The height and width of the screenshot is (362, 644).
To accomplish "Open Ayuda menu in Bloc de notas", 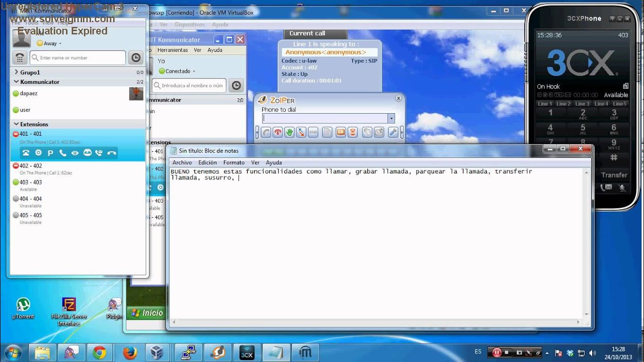I will pos(274,162).
